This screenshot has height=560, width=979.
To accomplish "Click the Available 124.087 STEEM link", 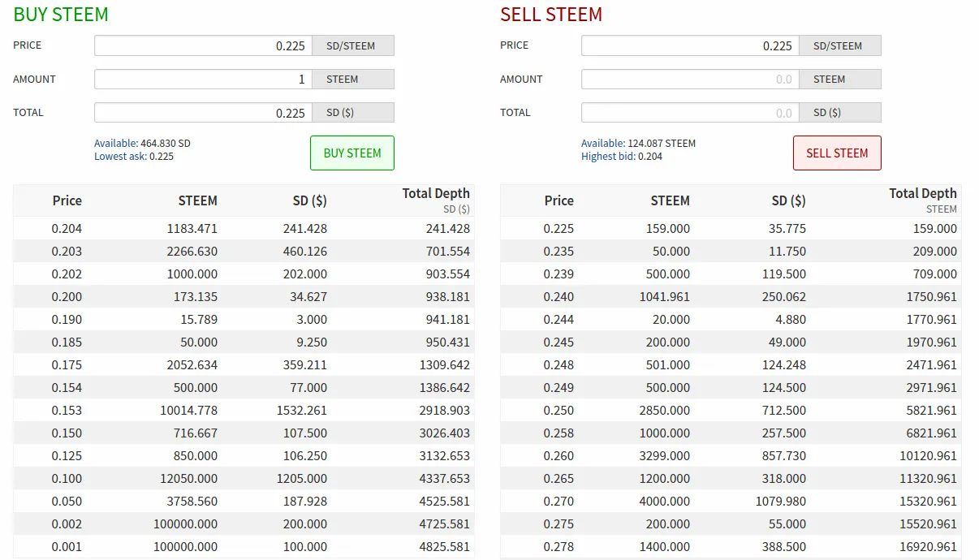I will click(x=638, y=144).
